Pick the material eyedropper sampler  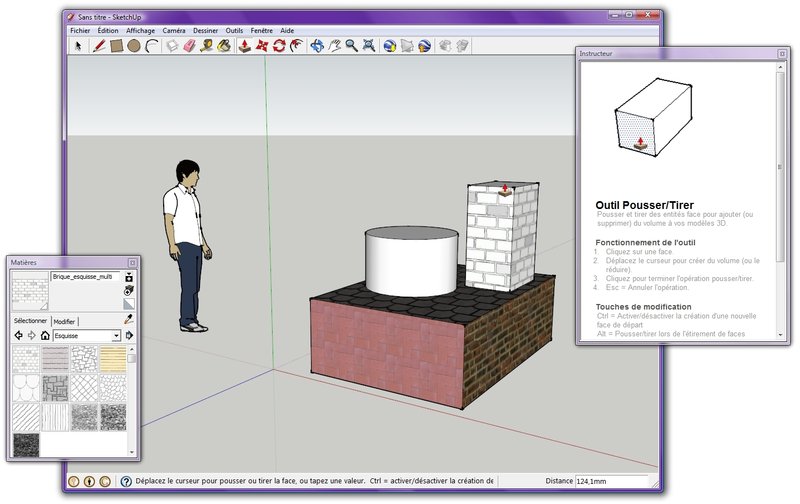pyautogui.click(x=129, y=320)
